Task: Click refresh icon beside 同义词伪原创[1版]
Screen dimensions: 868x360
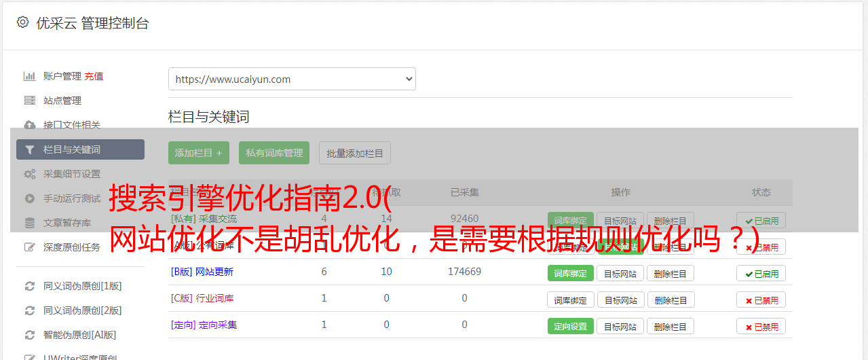Action: (30, 286)
